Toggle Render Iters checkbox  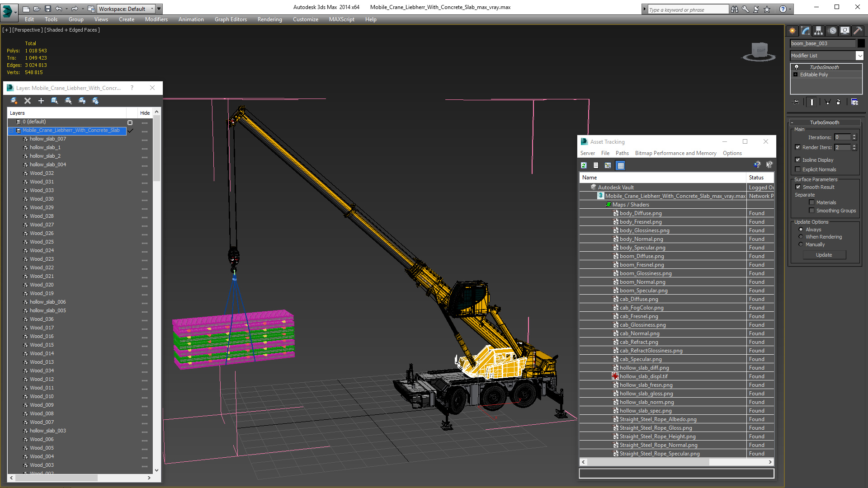coord(798,147)
